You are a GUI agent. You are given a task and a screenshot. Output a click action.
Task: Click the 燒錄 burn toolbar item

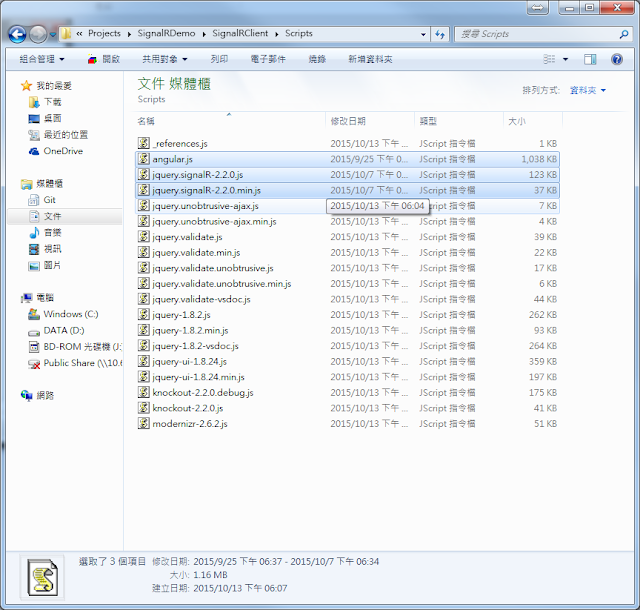point(317,59)
